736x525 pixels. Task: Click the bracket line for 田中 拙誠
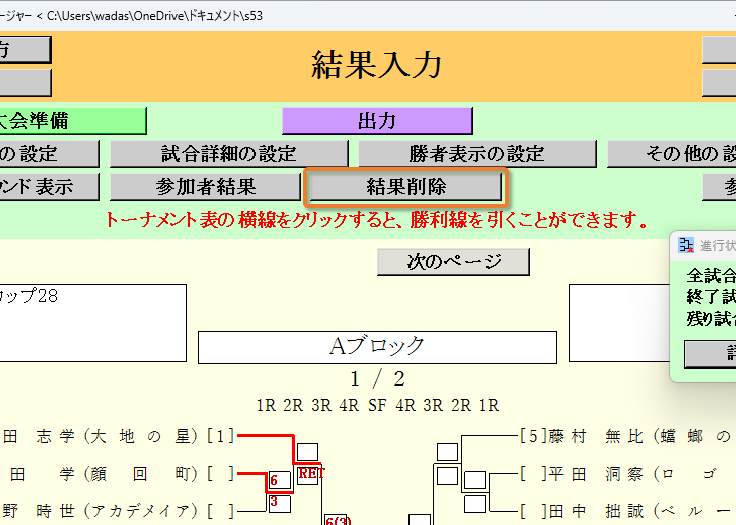point(505,511)
